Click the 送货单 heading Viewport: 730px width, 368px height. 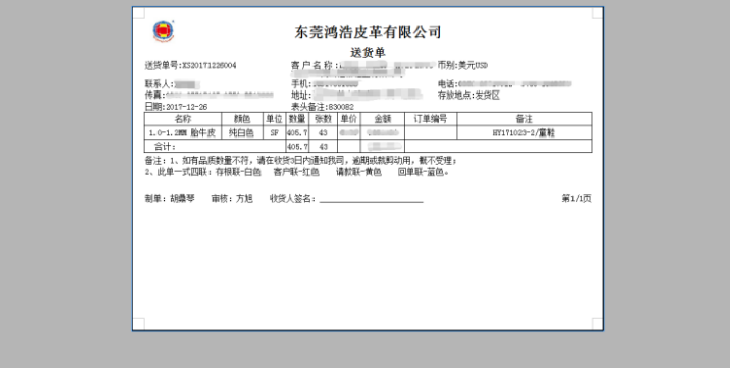click(x=368, y=53)
